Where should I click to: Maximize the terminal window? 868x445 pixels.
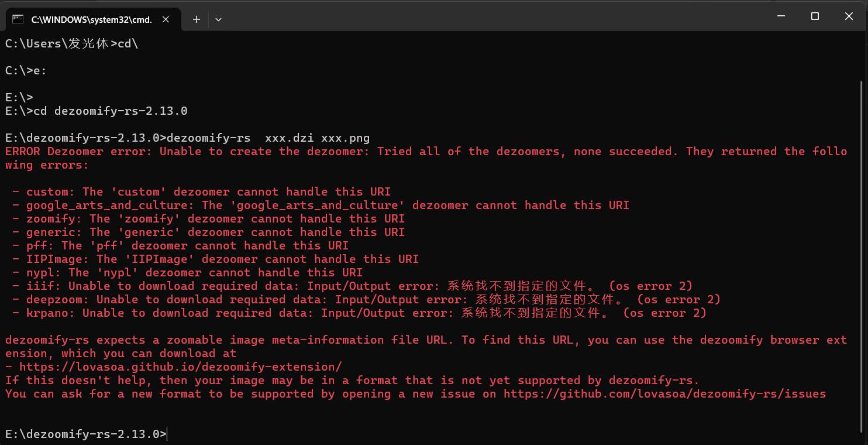coord(815,16)
